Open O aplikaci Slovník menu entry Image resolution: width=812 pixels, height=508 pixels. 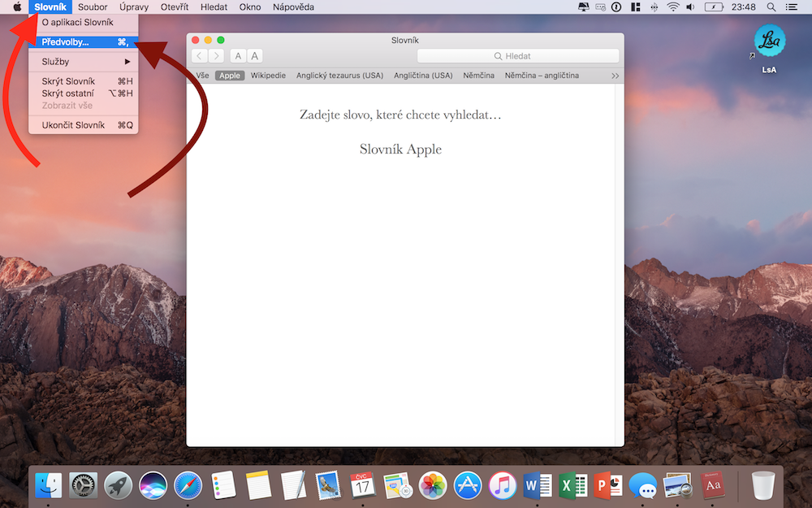(84, 22)
